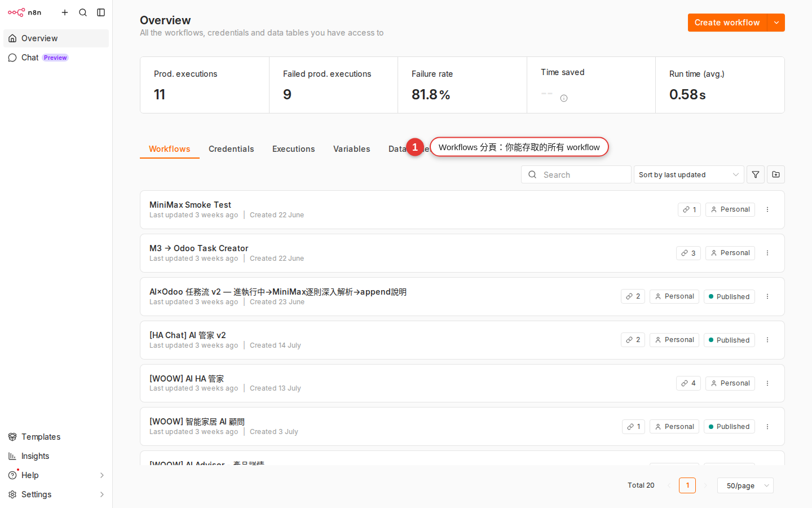The height and width of the screenshot is (508, 812).
Task: Click the Personal tag on MiniMax Smoke Test
Action: point(730,209)
